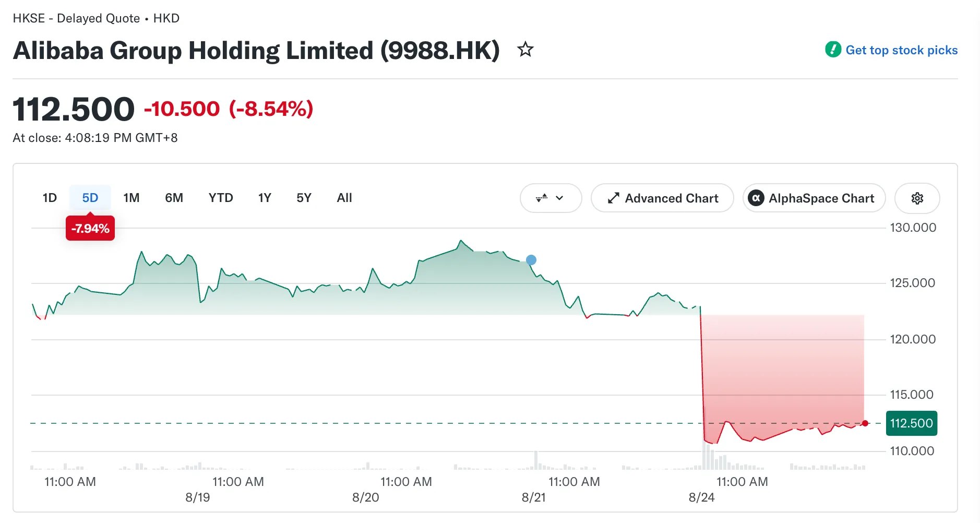Click the blue dot marker on chart line
This screenshot has height=523, width=980.
tap(531, 260)
